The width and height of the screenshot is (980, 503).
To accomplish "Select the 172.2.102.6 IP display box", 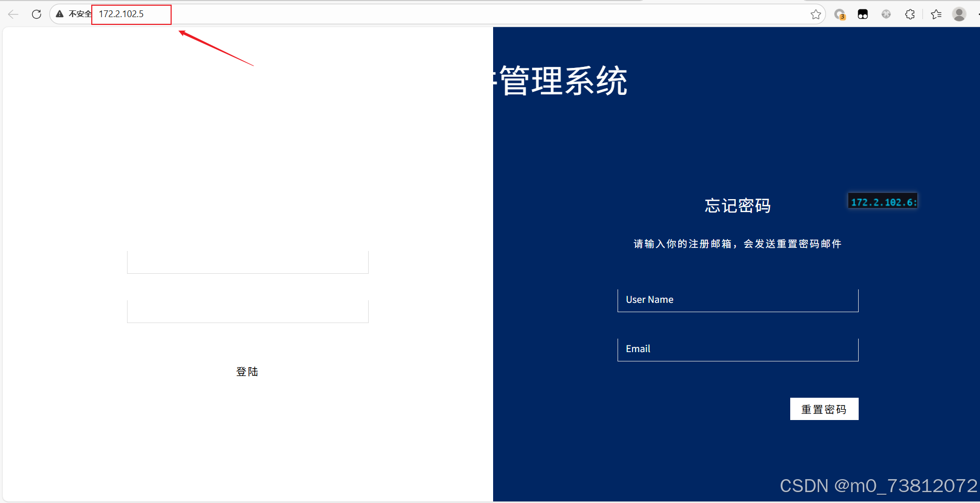I will click(x=882, y=201).
